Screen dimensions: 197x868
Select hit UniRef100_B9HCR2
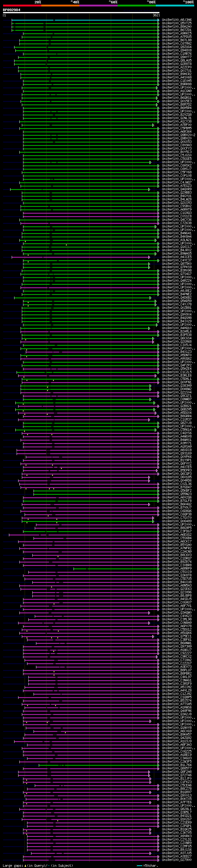tap(177, 74)
